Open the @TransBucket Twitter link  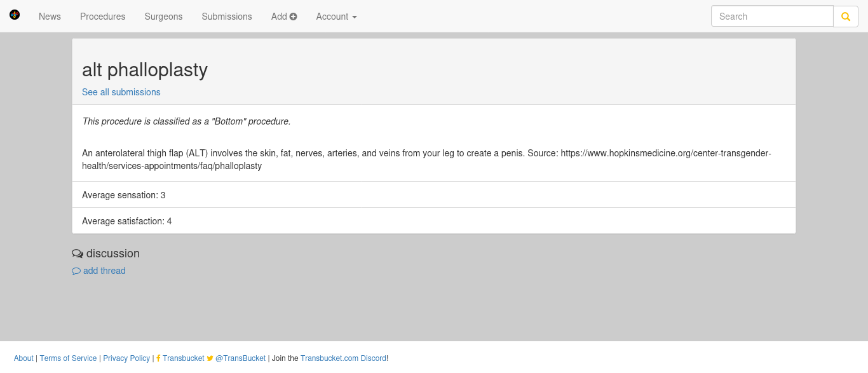[240, 358]
